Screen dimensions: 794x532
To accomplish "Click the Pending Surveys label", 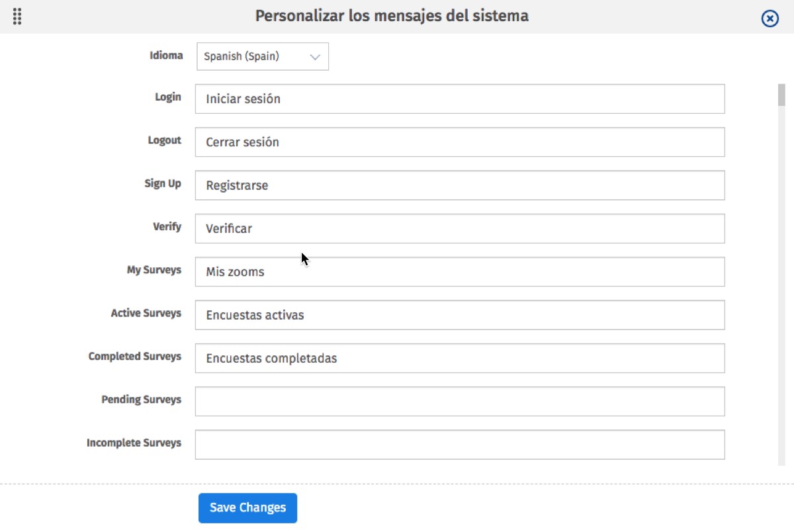I will (141, 400).
